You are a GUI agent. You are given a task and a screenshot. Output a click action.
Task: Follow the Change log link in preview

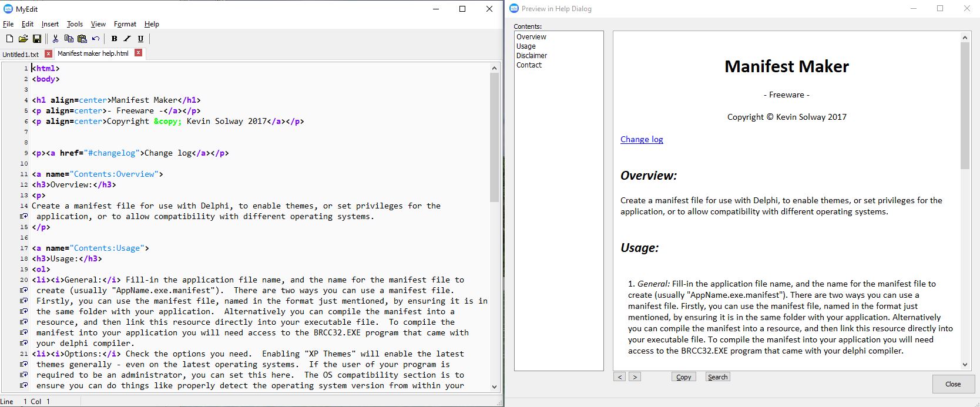(642, 139)
